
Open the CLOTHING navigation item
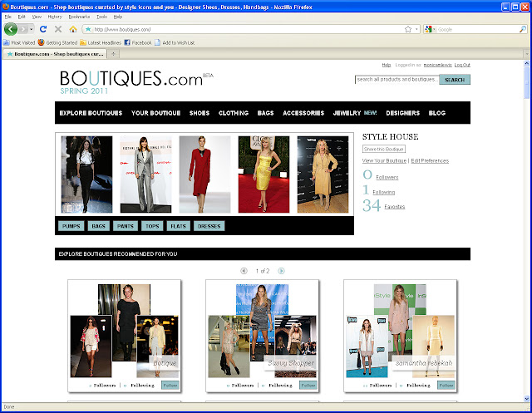tap(234, 113)
